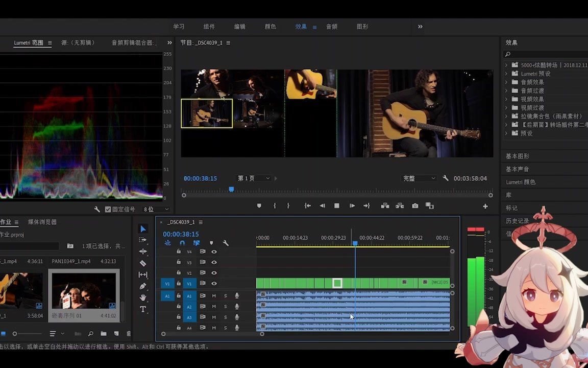This screenshot has width=588, height=368.
Task: Click the Lift button
Action: coord(385,206)
